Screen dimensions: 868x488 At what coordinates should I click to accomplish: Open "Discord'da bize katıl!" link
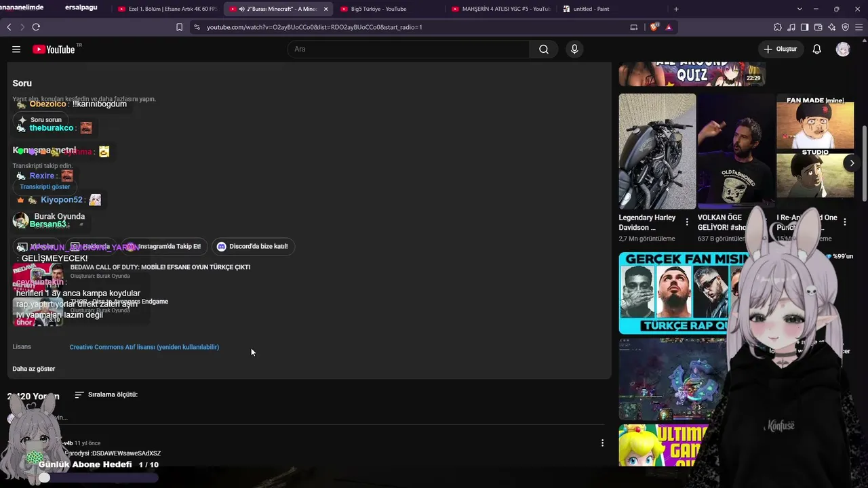pos(252,246)
